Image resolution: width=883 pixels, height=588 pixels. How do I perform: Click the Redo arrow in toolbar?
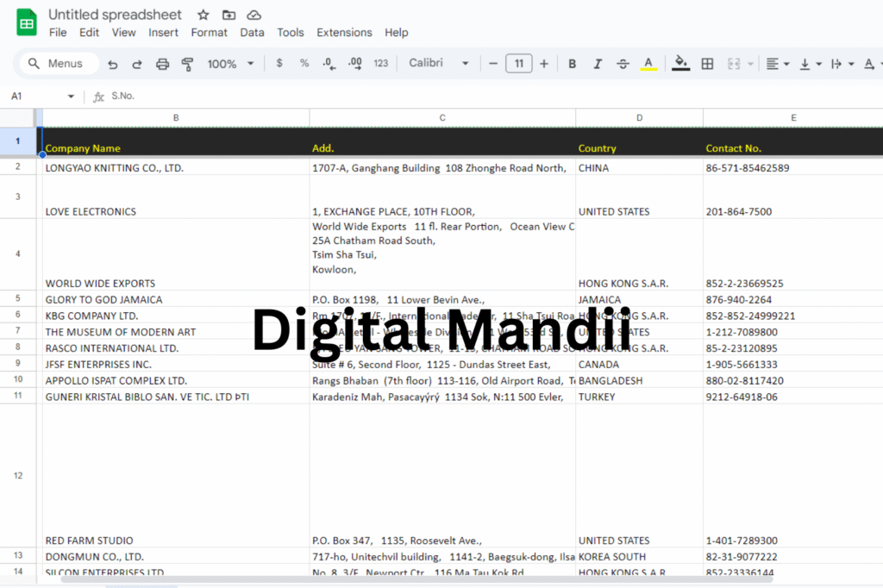pyautogui.click(x=137, y=64)
